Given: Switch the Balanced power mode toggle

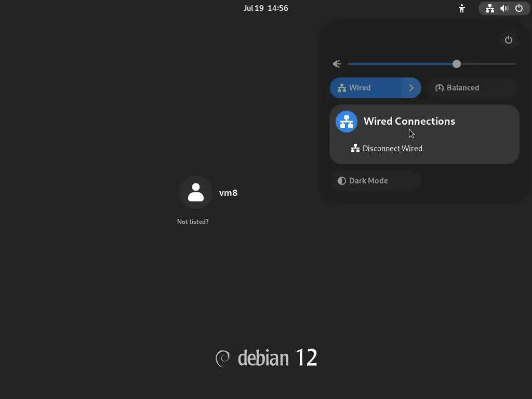Looking at the screenshot, I should click(472, 88).
